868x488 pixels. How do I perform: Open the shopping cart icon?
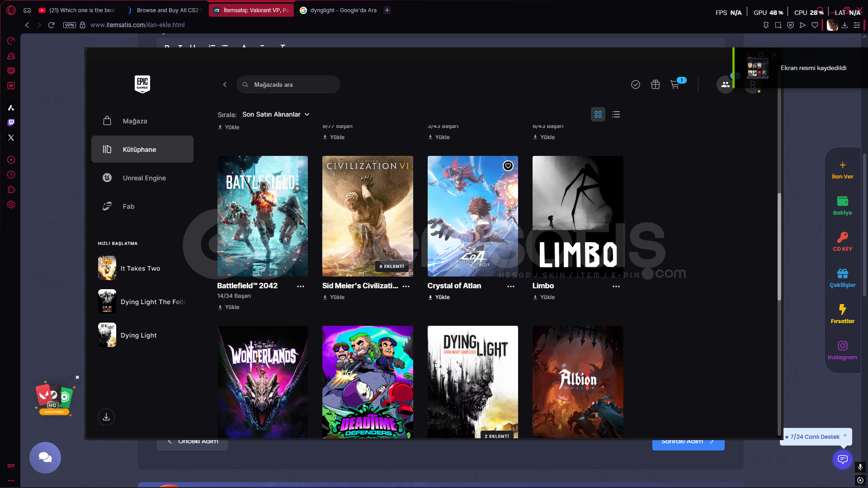[x=675, y=84]
